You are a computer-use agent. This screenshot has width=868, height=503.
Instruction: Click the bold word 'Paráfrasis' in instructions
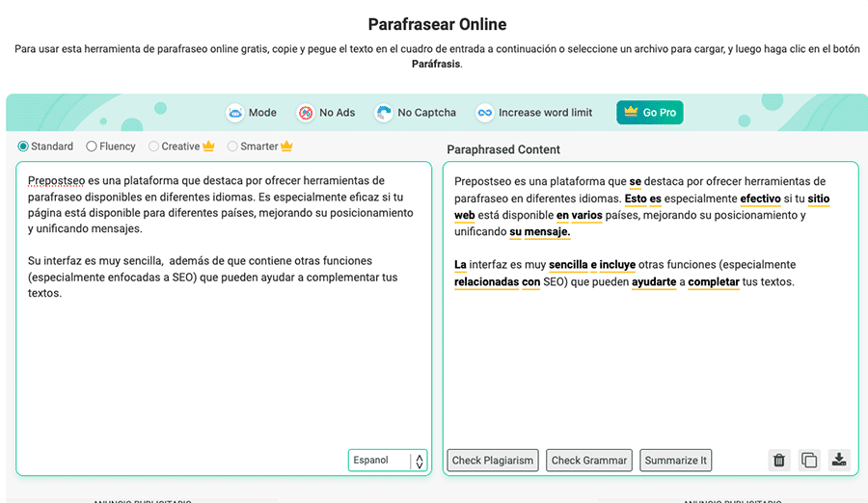pos(436,65)
